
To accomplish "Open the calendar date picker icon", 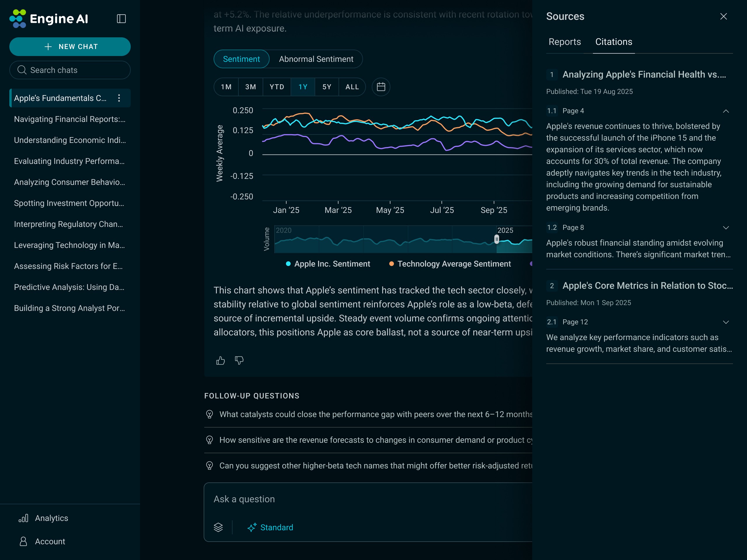I will [381, 87].
